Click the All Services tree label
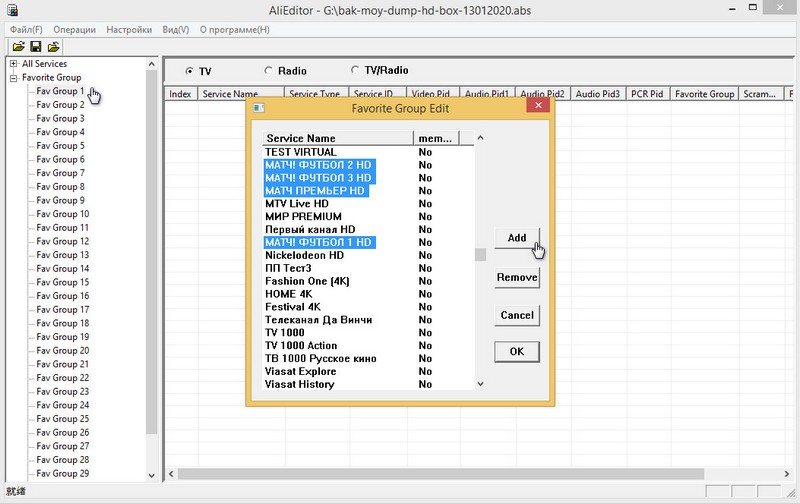The height and width of the screenshot is (504, 800). (44, 64)
